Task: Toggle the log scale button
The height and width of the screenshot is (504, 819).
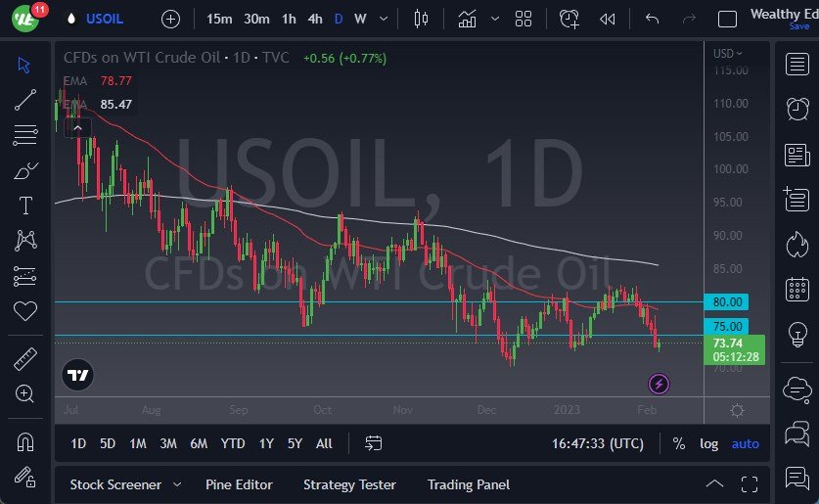Action: [708, 443]
